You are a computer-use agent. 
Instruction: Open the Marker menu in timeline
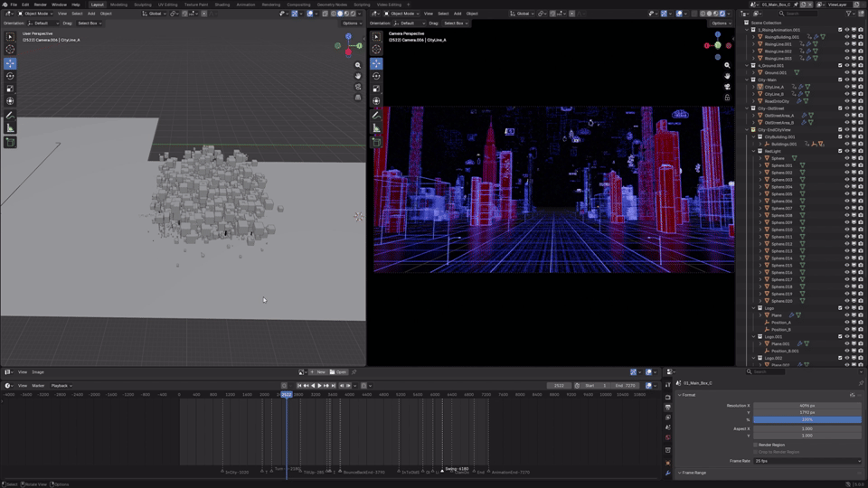pos(38,386)
